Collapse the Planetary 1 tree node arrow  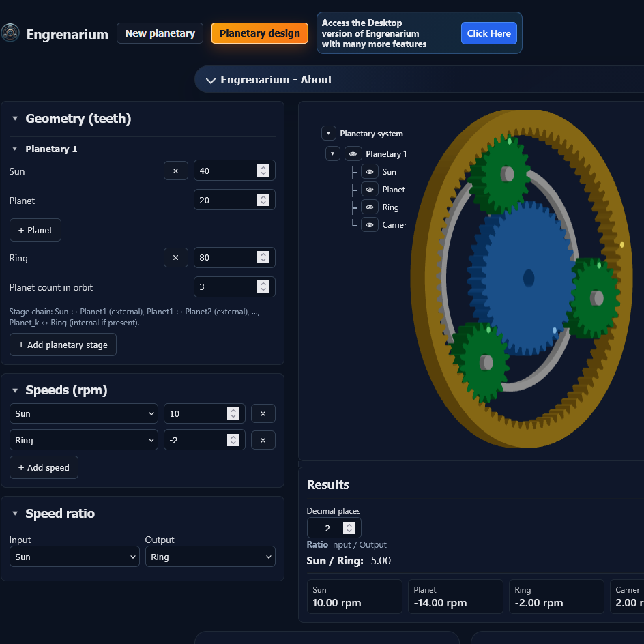click(x=333, y=154)
